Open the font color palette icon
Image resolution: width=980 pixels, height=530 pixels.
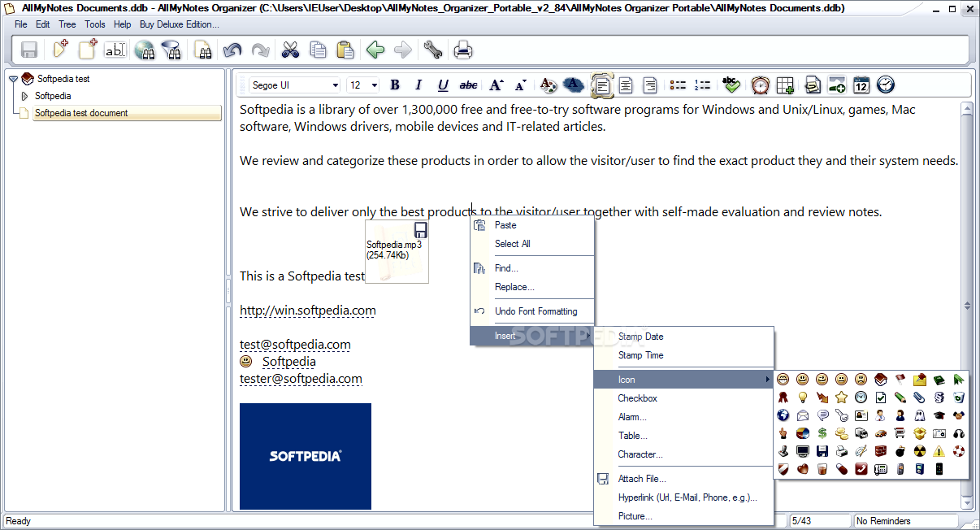[549, 85]
